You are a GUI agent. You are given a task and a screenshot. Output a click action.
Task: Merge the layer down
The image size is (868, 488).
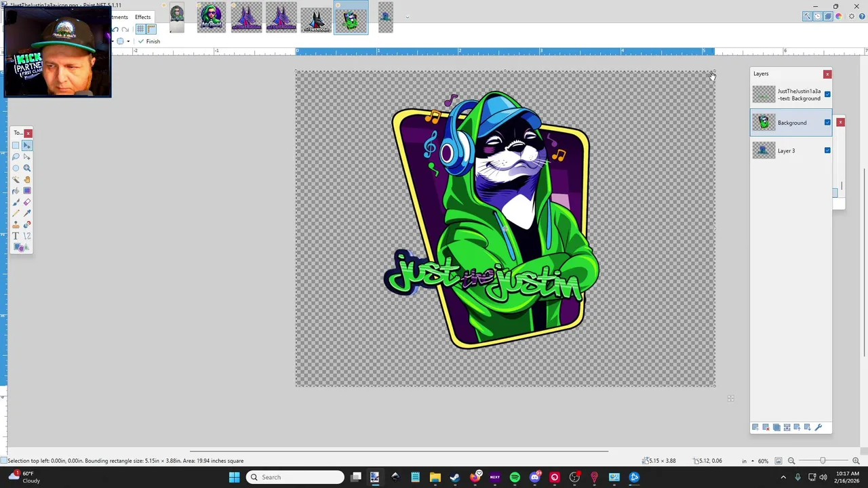(787, 427)
